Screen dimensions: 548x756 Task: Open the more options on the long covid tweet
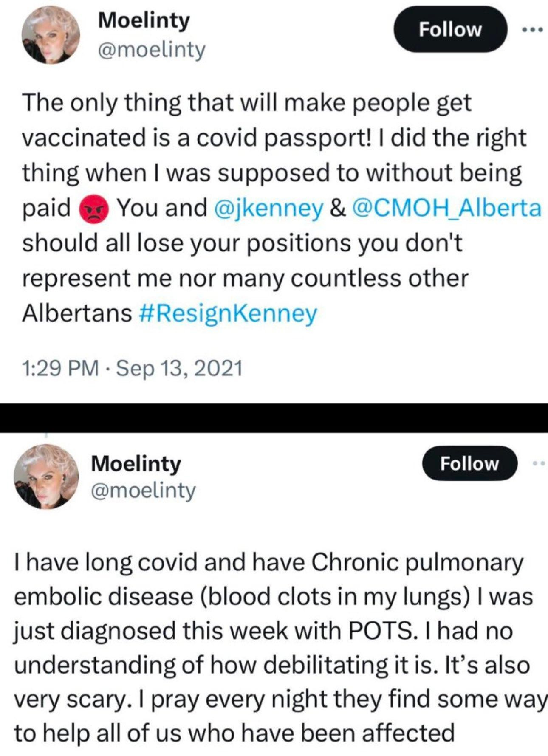click(538, 464)
